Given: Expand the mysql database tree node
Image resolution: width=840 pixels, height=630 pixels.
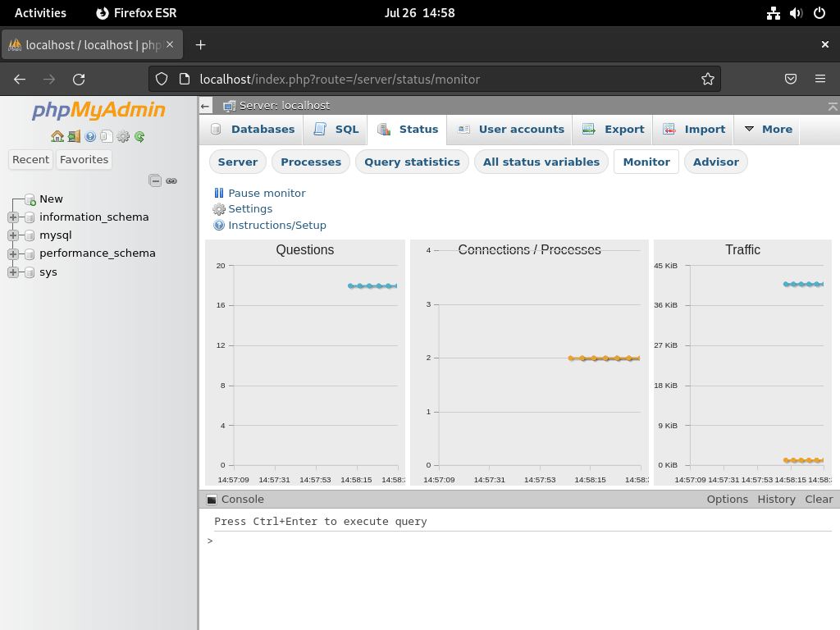Looking at the screenshot, I should (12, 235).
